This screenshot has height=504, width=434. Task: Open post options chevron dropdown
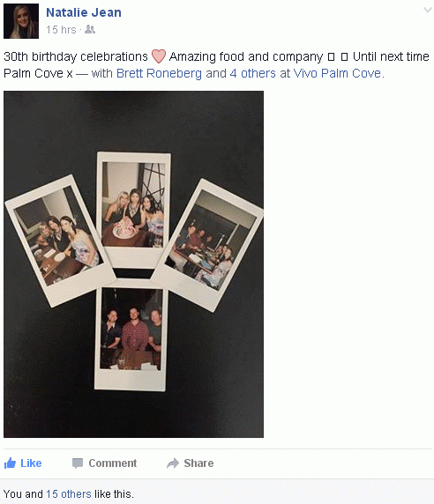point(427,10)
